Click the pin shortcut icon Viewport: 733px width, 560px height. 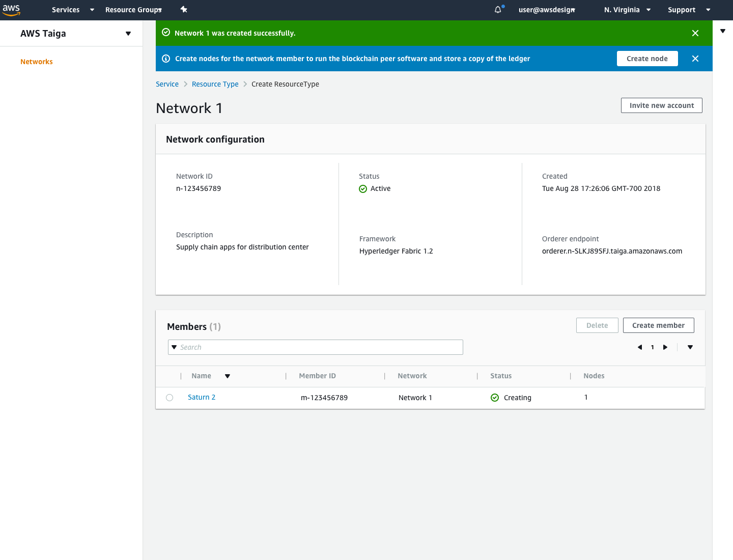tap(184, 10)
